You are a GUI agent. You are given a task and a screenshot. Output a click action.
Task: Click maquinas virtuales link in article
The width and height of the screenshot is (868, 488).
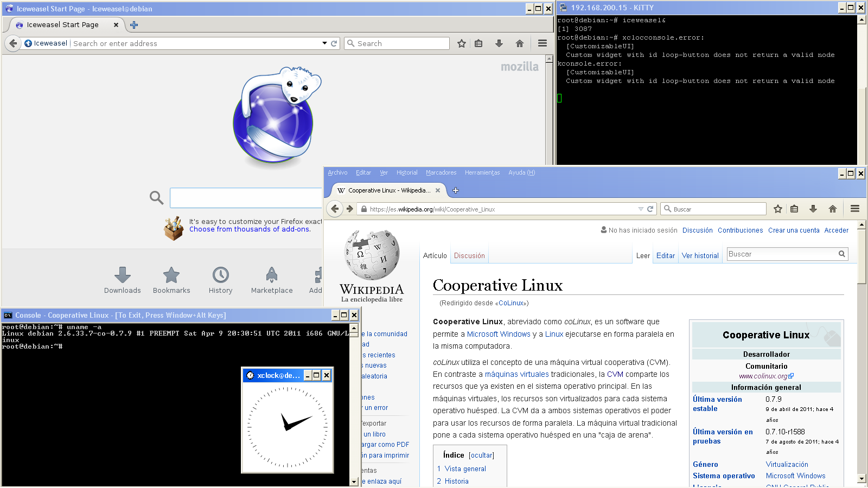(516, 374)
